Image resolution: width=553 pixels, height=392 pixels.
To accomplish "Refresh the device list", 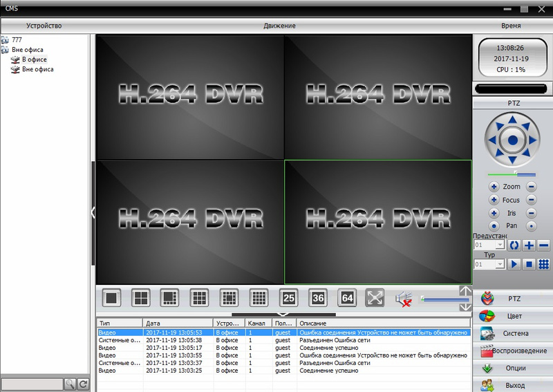I will (83, 384).
